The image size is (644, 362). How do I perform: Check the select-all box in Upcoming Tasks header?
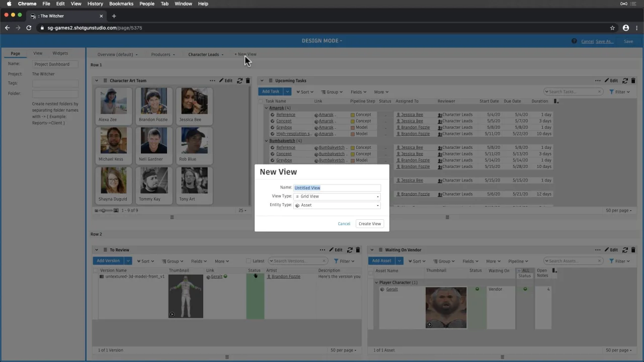pyautogui.click(x=261, y=101)
